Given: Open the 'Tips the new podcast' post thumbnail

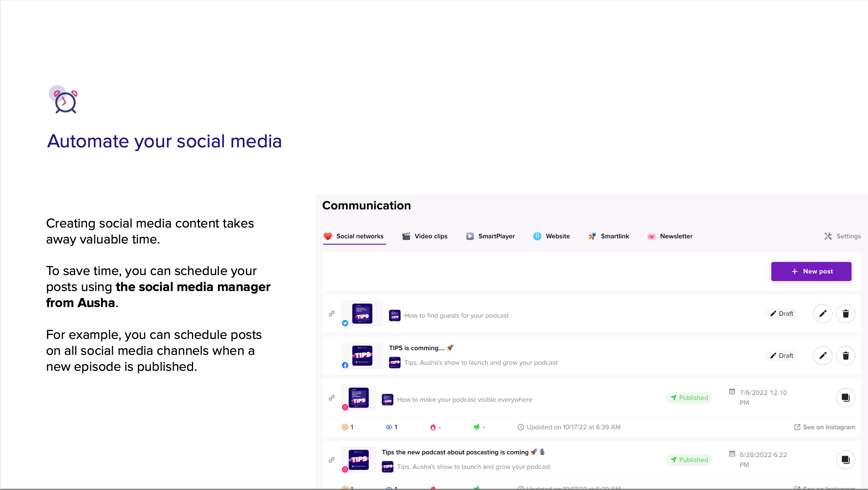Looking at the screenshot, I should click(359, 460).
